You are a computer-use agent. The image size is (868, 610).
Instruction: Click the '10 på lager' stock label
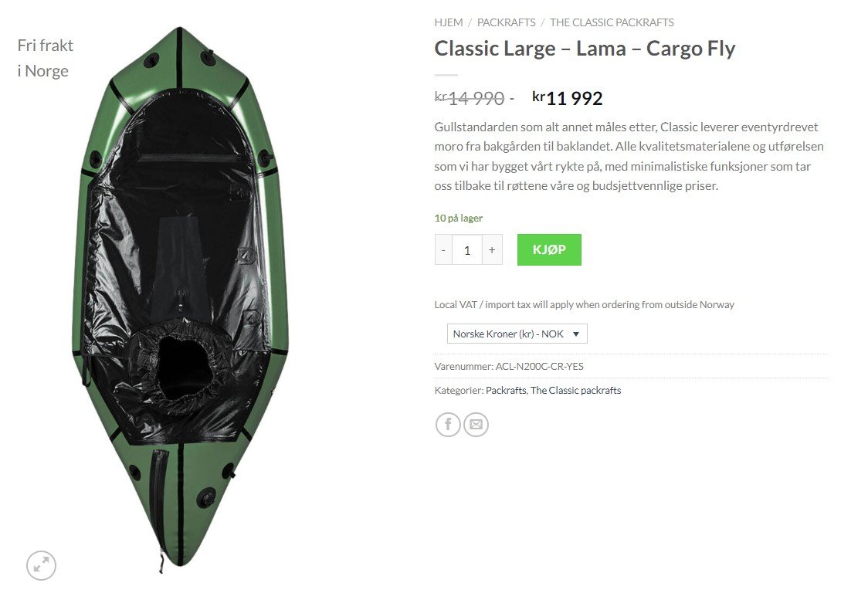(x=459, y=219)
